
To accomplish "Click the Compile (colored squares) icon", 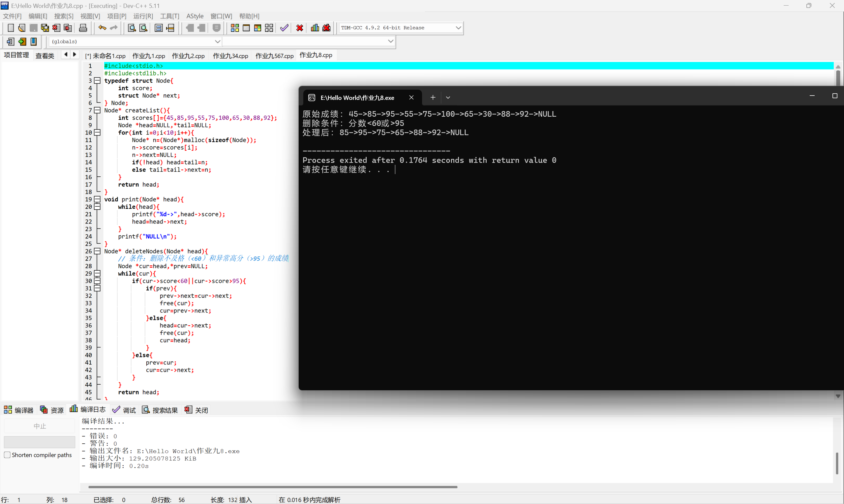I will point(235,28).
